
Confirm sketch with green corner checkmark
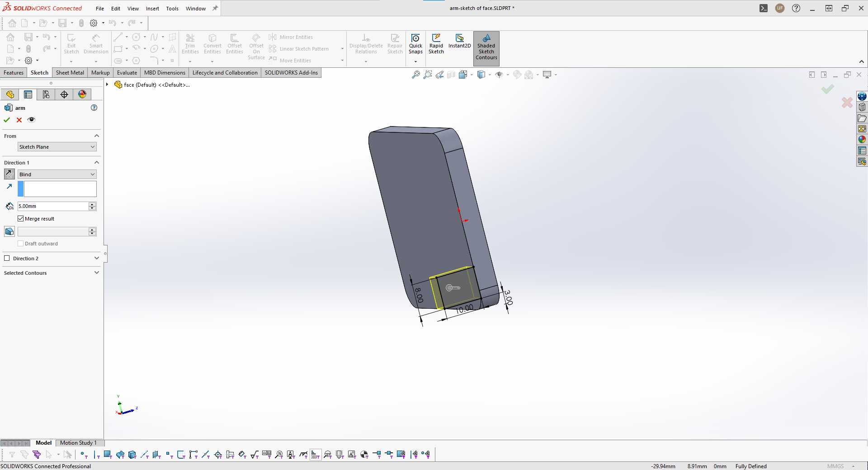828,89
